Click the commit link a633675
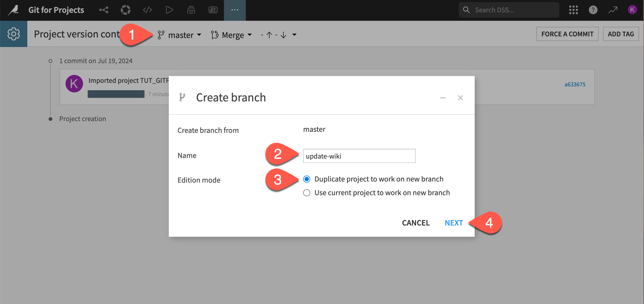 click(x=575, y=84)
